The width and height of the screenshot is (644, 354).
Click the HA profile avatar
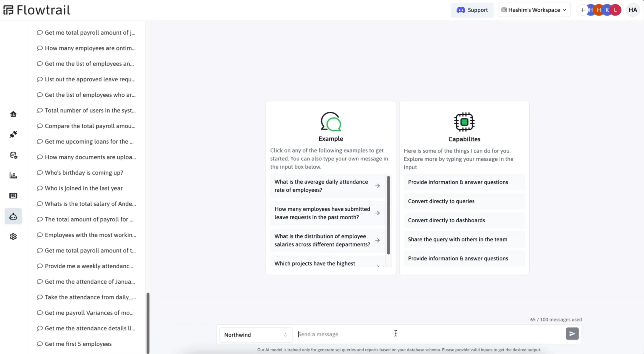coord(632,10)
